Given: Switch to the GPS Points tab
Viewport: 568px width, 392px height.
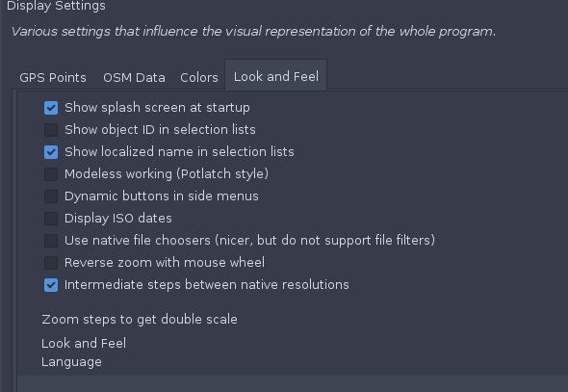Looking at the screenshot, I should (x=53, y=77).
